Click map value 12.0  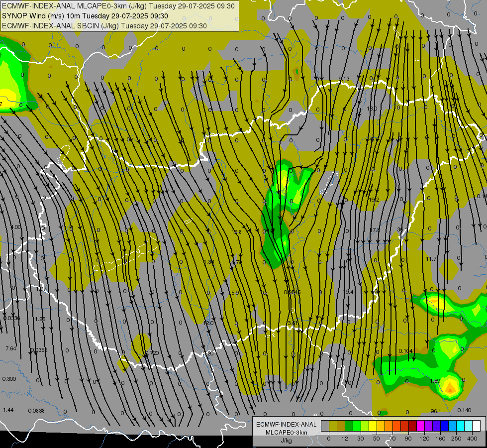208,324
